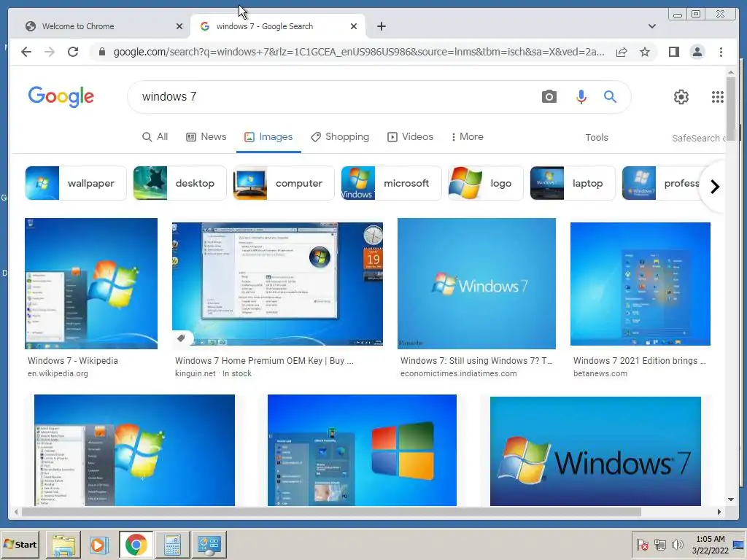The image size is (747, 560).
Task: Switch to the All results tab
Action: 155,137
